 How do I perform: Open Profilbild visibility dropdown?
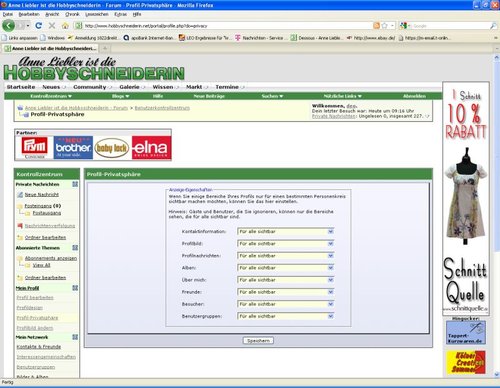point(286,244)
